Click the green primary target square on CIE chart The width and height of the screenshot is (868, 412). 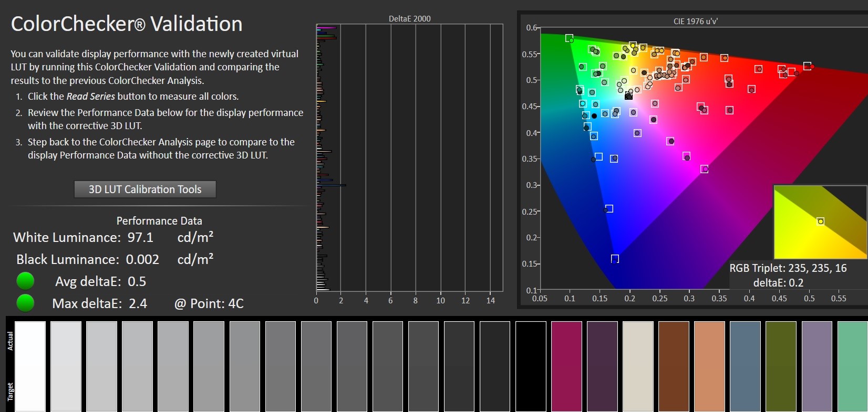coord(569,38)
